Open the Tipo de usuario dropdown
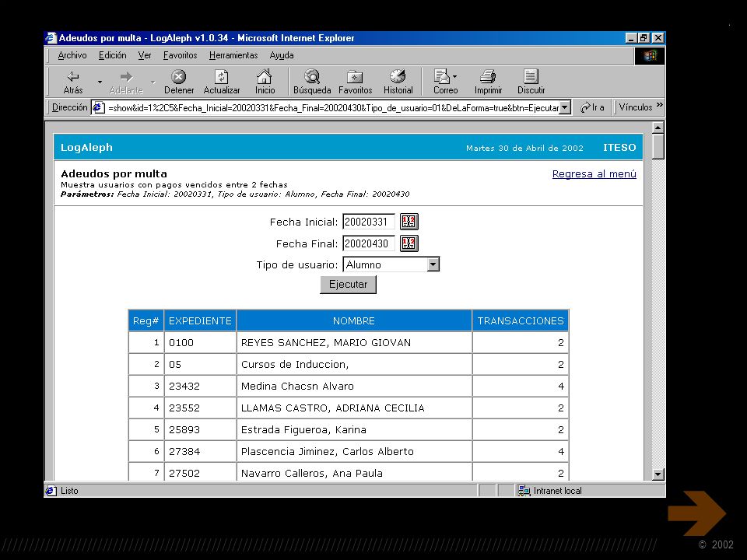 pyautogui.click(x=433, y=264)
